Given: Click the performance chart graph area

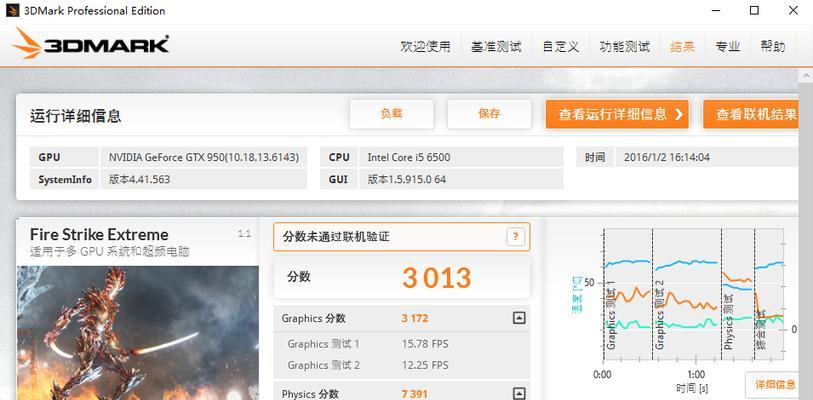Looking at the screenshot, I should click(693, 294).
